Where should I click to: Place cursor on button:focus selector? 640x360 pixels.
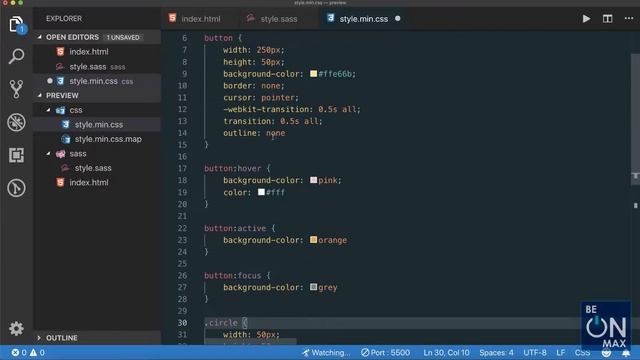click(233, 276)
